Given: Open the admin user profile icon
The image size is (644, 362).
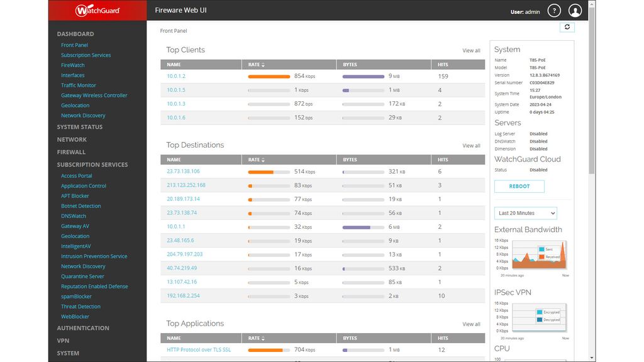Looking at the screenshot, I should coord(575,10).
